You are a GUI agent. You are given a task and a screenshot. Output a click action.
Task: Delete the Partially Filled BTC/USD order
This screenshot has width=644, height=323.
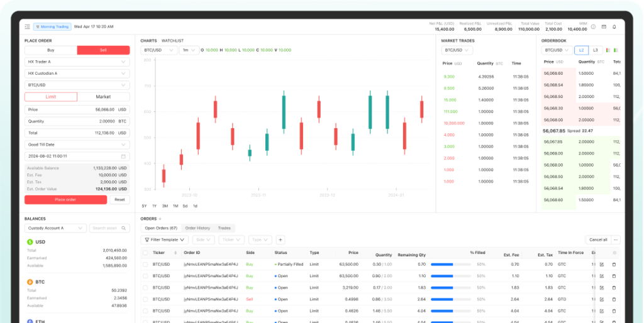614,265
